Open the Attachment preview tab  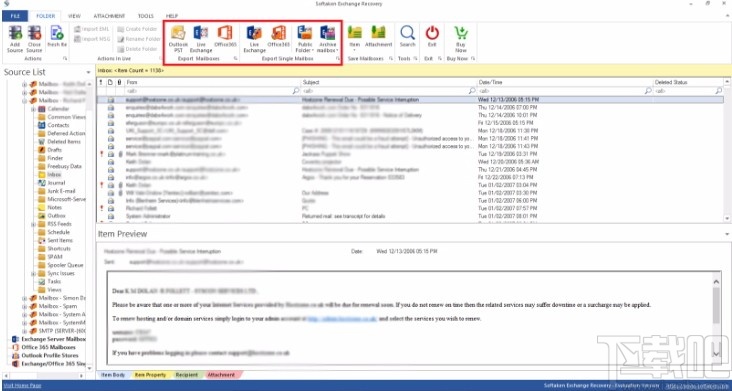221,375
